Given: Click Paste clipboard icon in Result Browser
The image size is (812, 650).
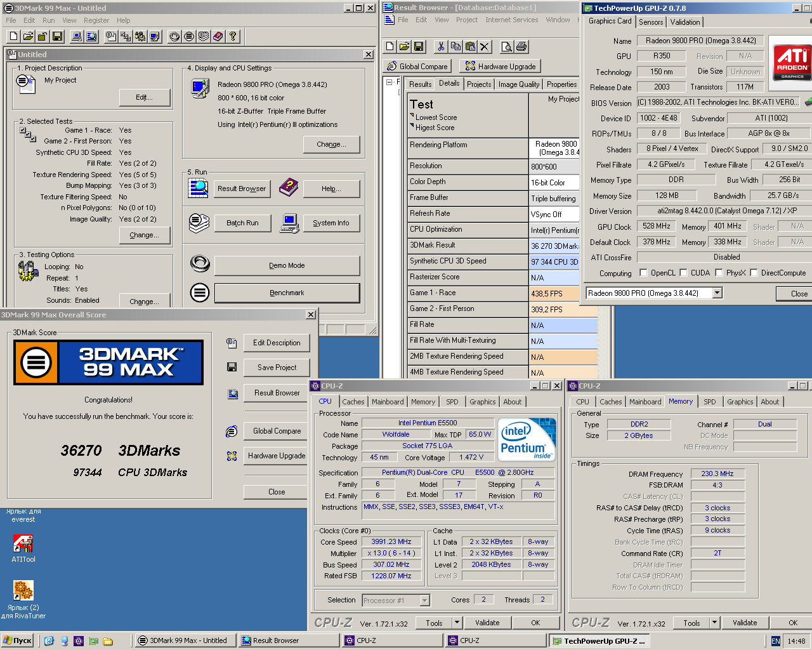Looking at the screenshot, I should (470, 46).
